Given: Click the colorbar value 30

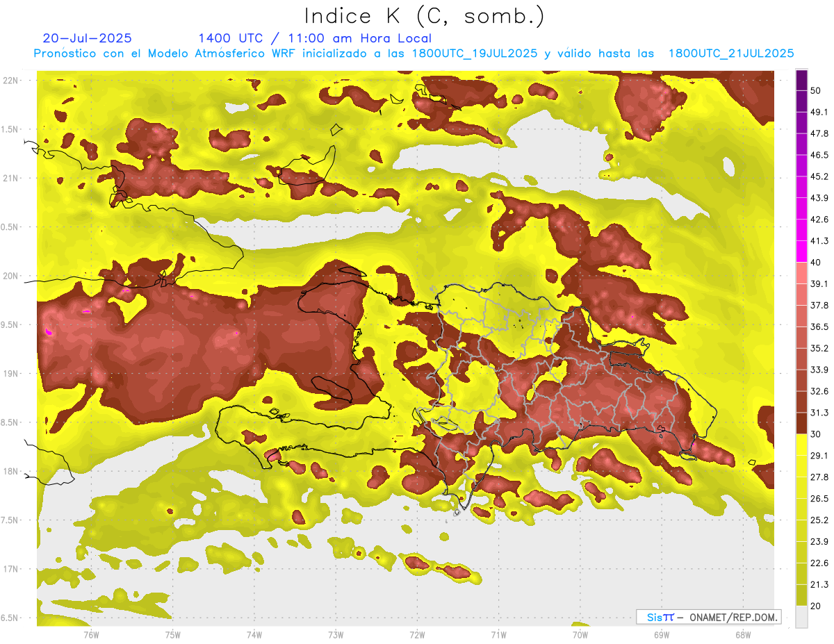Looking at the screenshot, I should point(816,434).
